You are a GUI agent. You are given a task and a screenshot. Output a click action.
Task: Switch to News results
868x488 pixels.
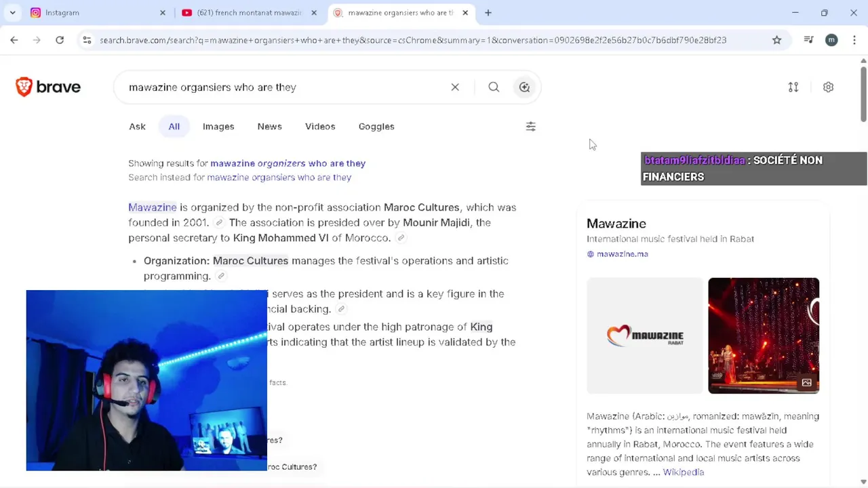(269, 126)
